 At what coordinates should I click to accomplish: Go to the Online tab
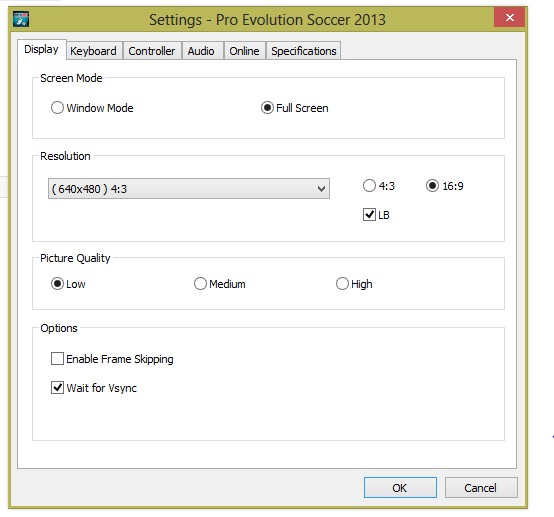[x=244, y=51]
